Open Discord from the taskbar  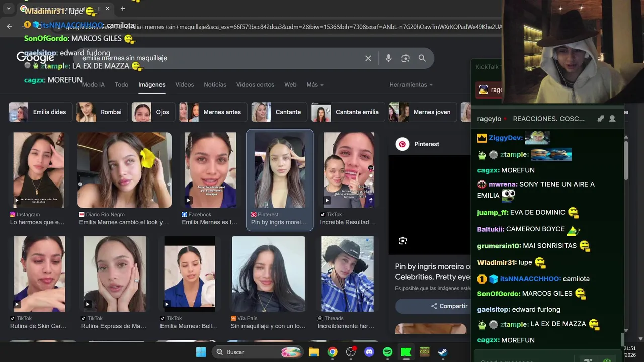pyautogui.click(x=369, y=352)
